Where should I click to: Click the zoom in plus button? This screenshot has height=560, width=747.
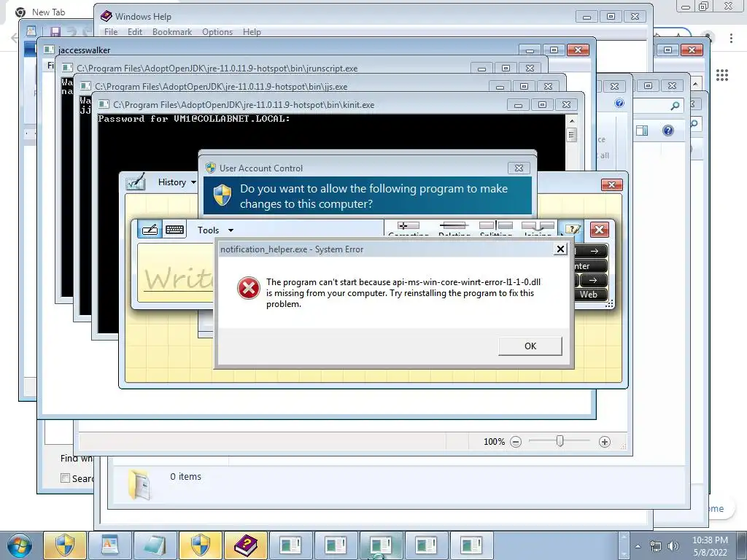tap(605, 442)
